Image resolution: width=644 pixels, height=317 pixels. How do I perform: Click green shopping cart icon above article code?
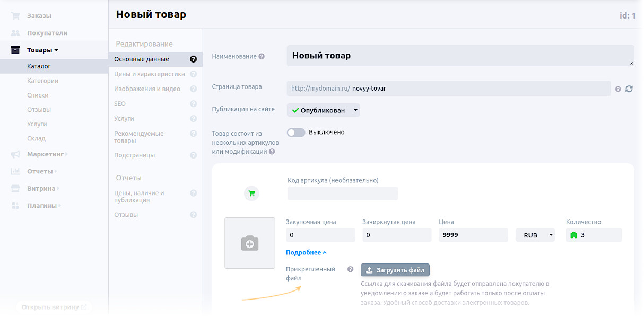(x=251, y=193)
